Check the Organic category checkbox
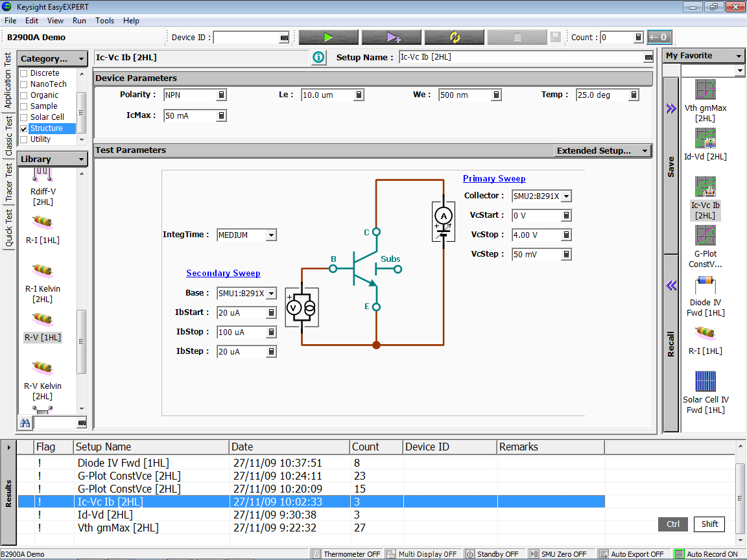747x560 pixels. tap(24, 95)
